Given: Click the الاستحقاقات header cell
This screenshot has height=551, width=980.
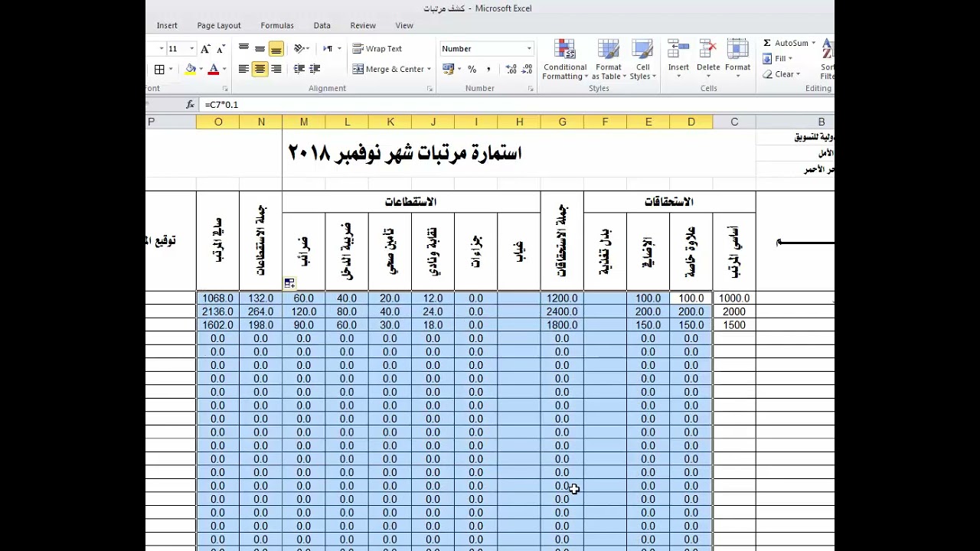Looking at the screenshot, I should (669, 201).
